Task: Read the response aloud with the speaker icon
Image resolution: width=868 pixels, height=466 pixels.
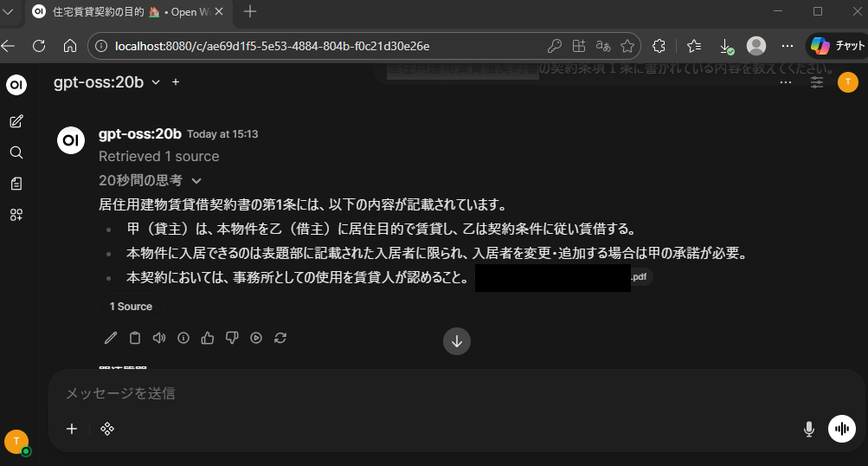Action: [159, 338]
